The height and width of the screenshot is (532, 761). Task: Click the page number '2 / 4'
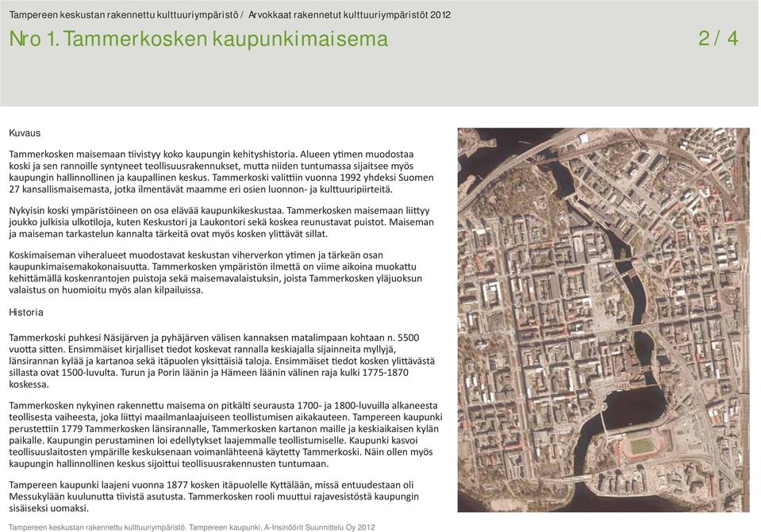point(718,38)
